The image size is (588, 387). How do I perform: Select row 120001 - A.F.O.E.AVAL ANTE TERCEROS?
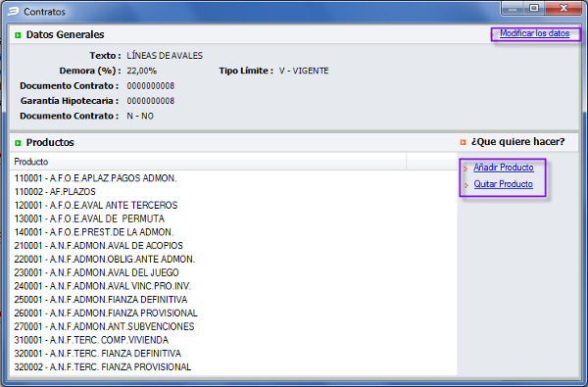(x=233, y=205)
